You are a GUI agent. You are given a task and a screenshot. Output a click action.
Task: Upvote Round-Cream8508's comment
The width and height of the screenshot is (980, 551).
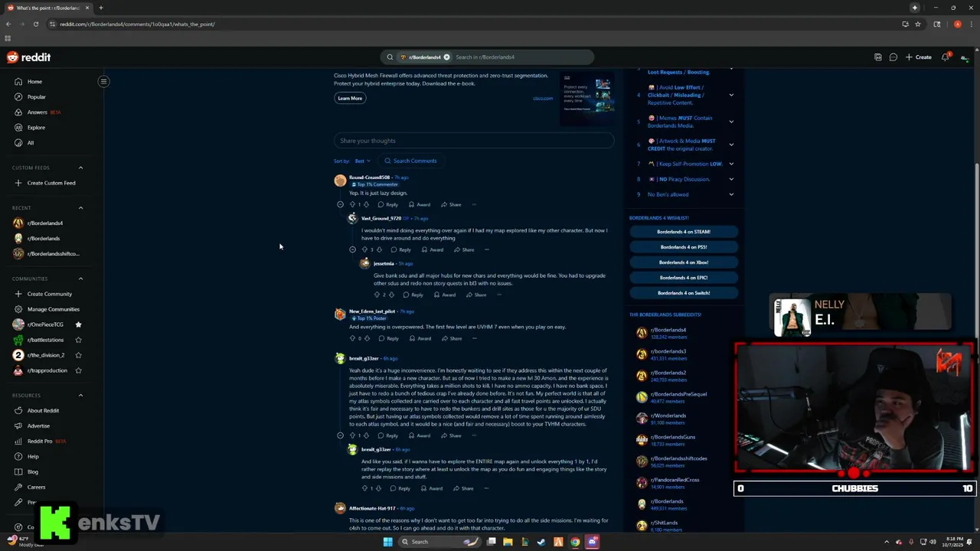click(x=352, y=204)
